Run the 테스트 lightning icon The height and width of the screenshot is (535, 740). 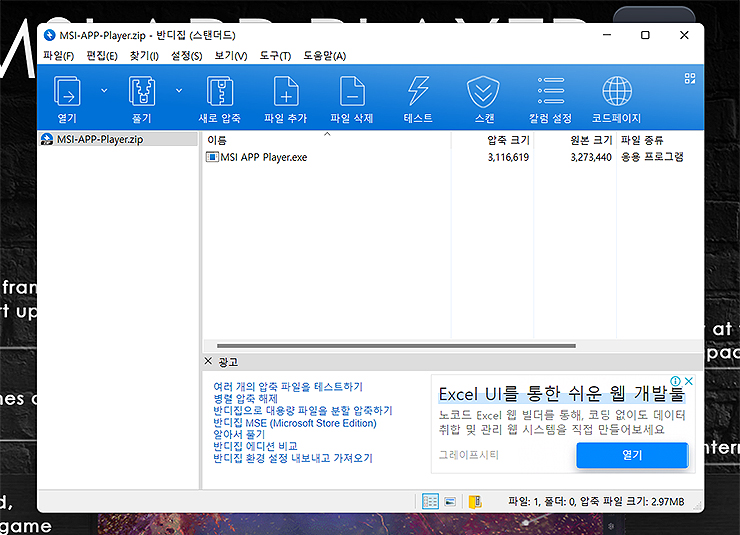tap(418, 99)
